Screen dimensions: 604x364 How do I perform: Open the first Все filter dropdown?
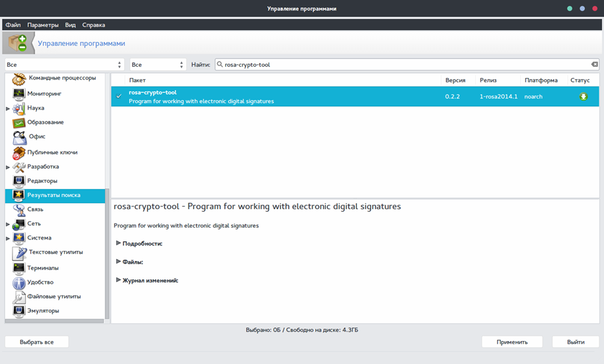click(64, 65)
